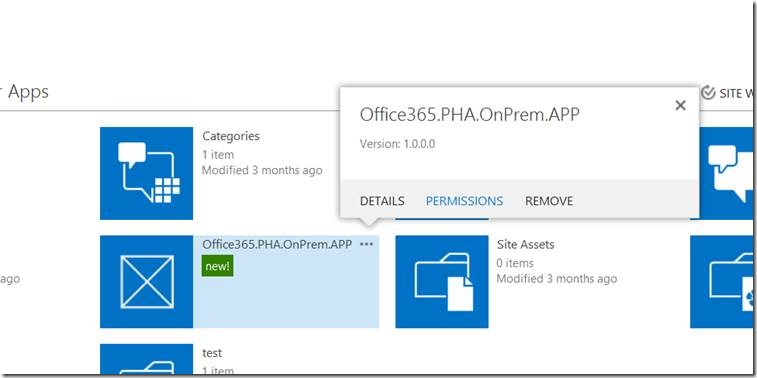Close the Office365.PHA.OnPrem.APP callout
757x378 pixels.
click(680, 105)
